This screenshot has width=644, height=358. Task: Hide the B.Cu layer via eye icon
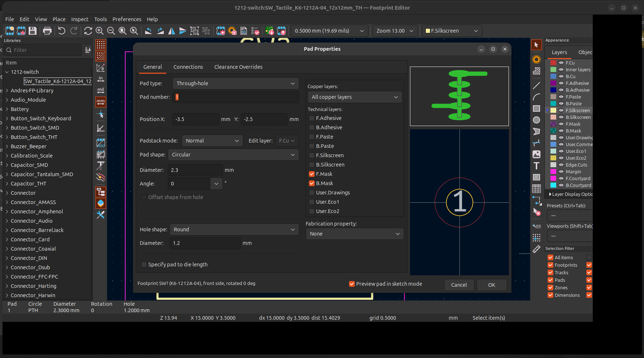(x=561, y=76)
